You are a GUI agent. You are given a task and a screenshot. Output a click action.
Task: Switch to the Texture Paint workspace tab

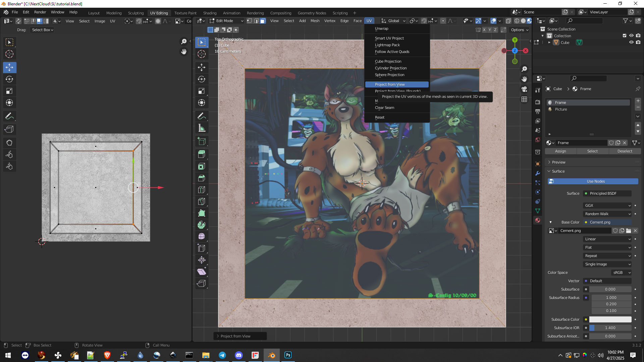[x=185, y=13]
